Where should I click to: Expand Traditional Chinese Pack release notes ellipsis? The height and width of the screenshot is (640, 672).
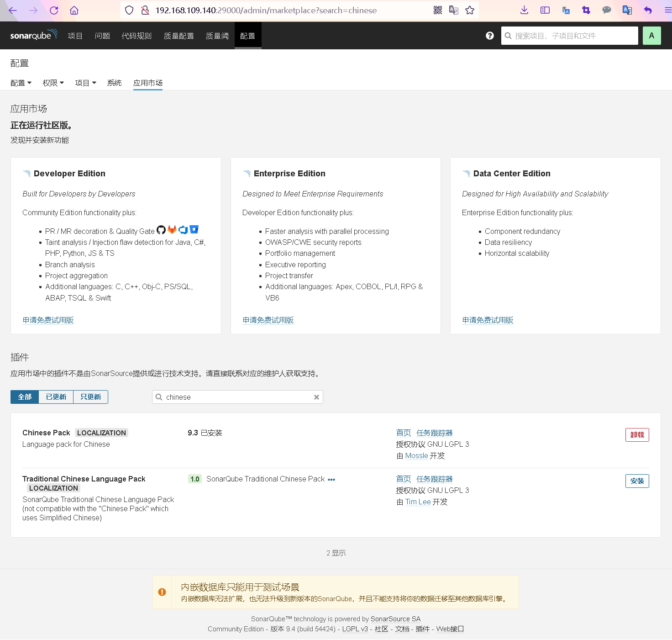point(331,480)
